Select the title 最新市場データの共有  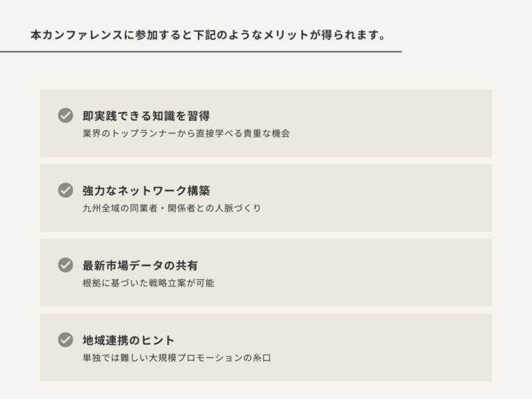point(140,265)
